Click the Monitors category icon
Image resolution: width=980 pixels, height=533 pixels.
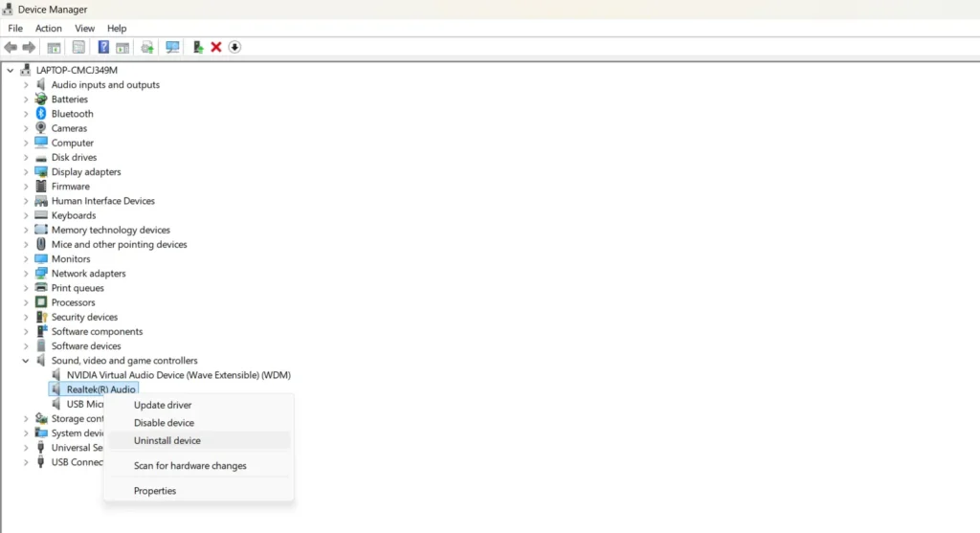[40, 258]
